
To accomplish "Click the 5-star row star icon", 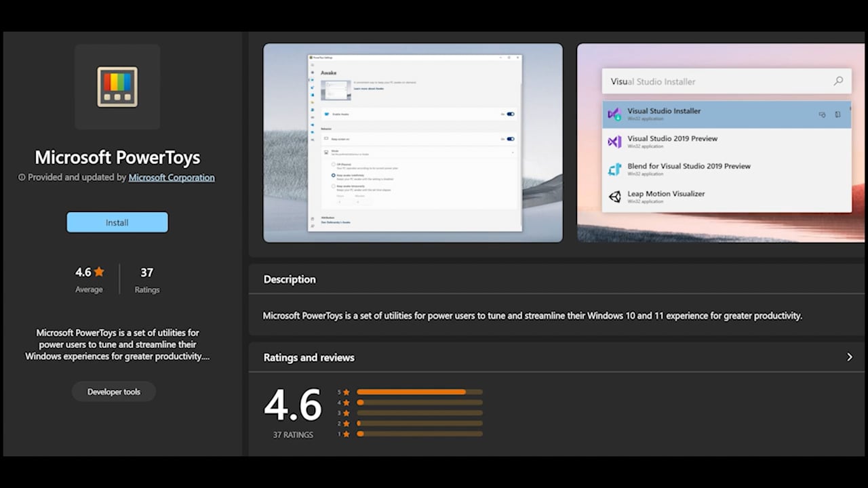I will [x=347, y=392].
